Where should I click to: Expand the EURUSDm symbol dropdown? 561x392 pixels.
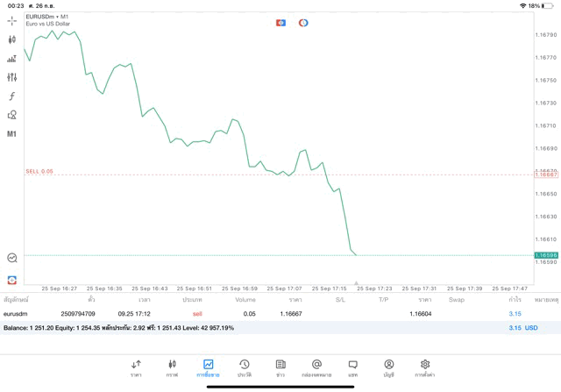click(x=47, y=16)
